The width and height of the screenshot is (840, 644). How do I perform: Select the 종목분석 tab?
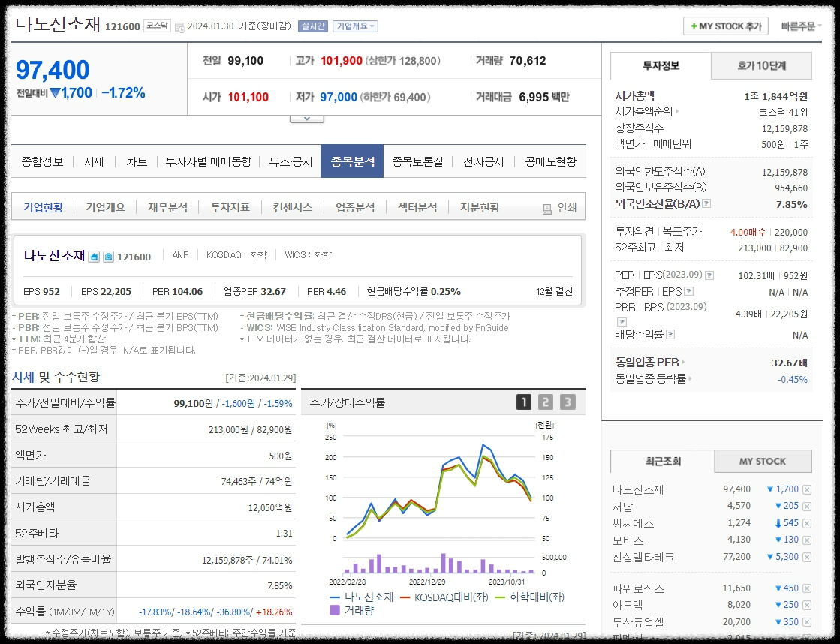[x=352, y=161]
